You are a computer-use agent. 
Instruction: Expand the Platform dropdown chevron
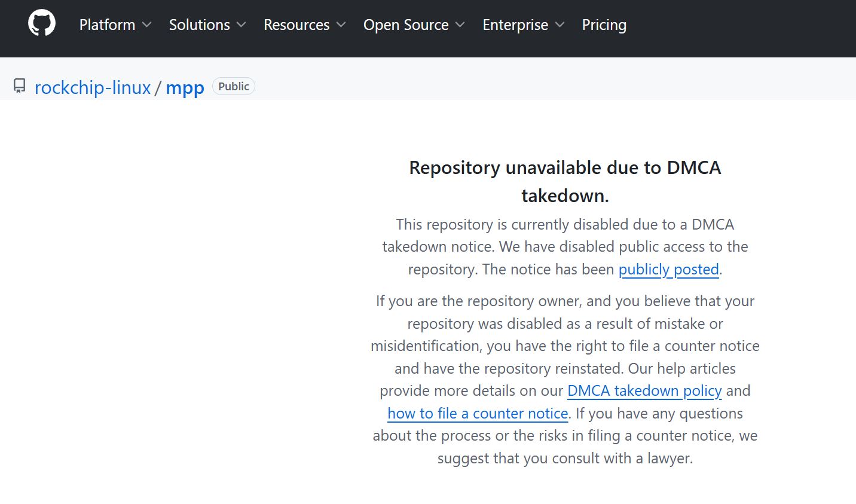(147, 25)
